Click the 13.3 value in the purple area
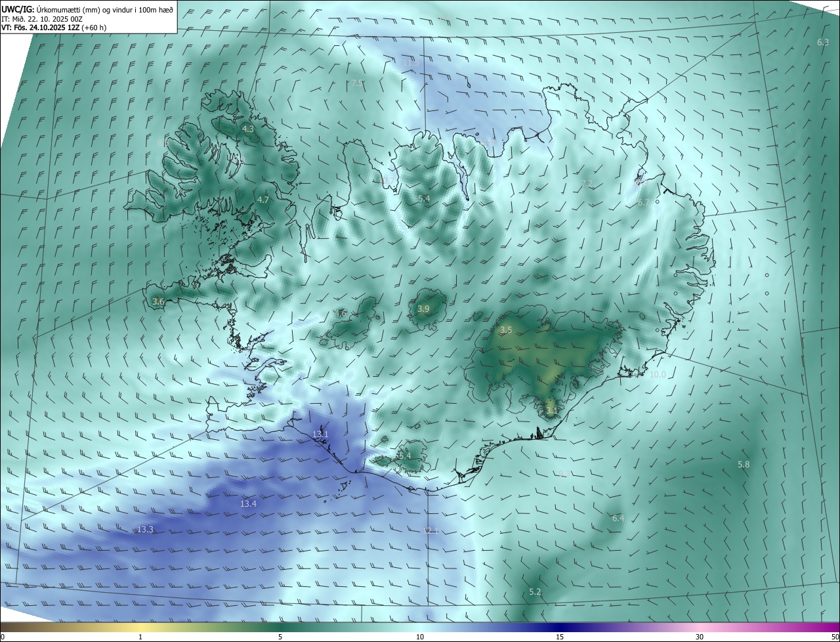Image resolution: width=840 pixels, height=642 pixels. [145, 530]
